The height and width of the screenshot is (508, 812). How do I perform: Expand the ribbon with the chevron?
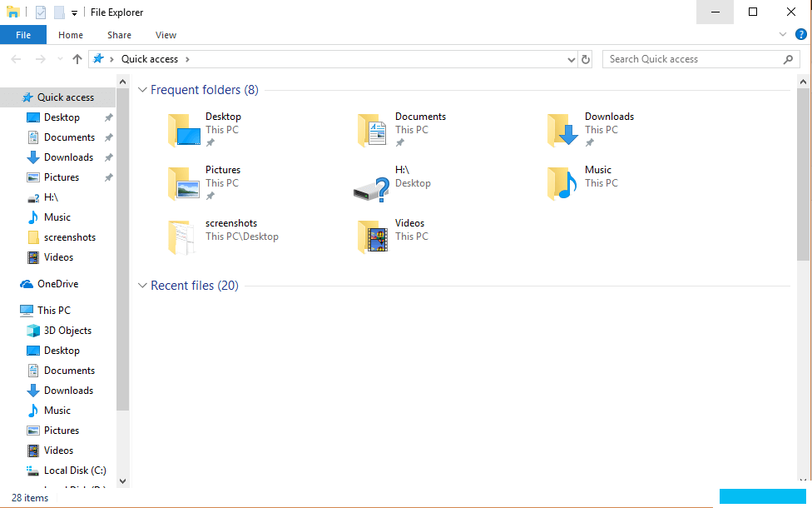click(783, 34)
